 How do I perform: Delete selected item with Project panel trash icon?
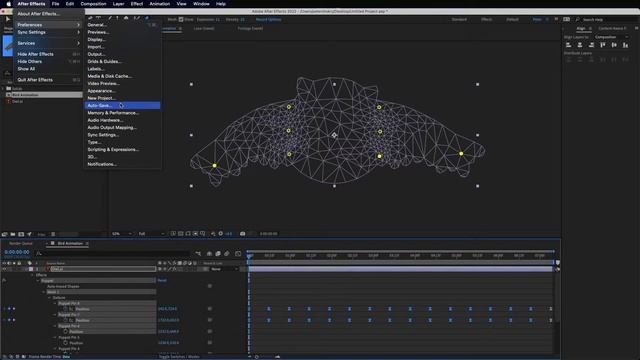pyautogui.click(x=53, y=234)
